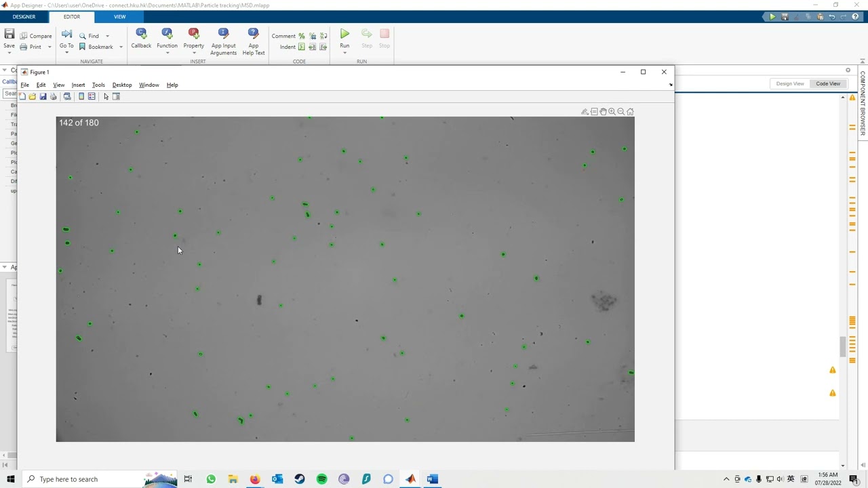Click Print Figure icon in figure toolbar
Image resolution: width=868 pixels, height=488 pixels.
coord(53,96)
